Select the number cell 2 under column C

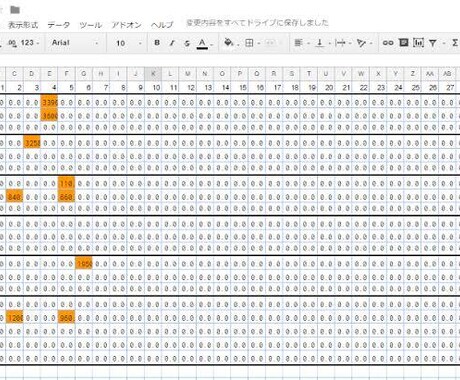[15, 87]
